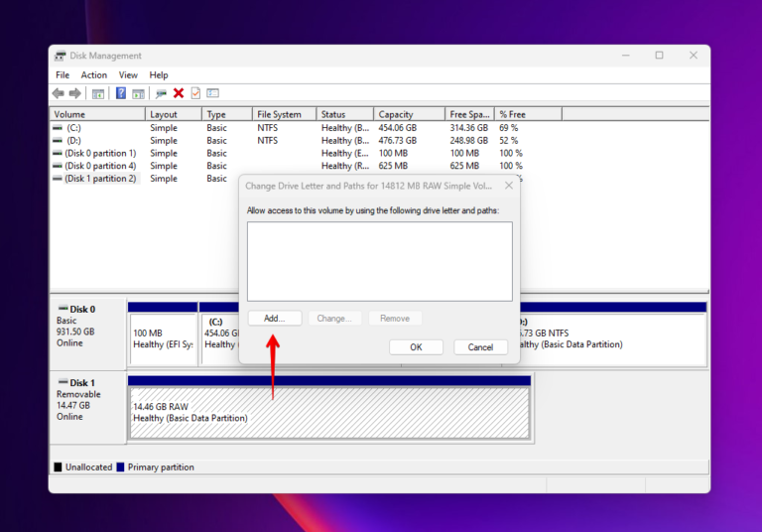Click the red X Delete toolbar icon
762x532 pixels.
point(179,93)
